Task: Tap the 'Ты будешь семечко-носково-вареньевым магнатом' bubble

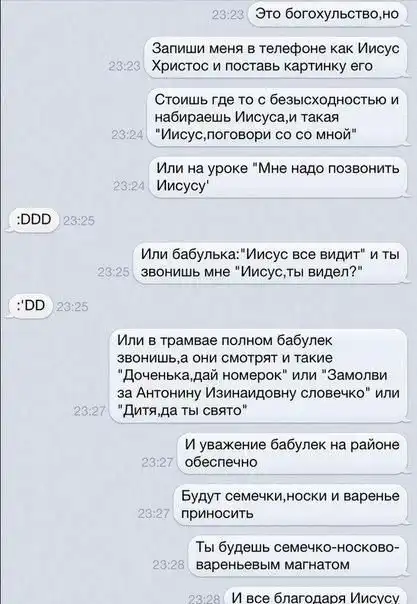Action: point(298,556)
